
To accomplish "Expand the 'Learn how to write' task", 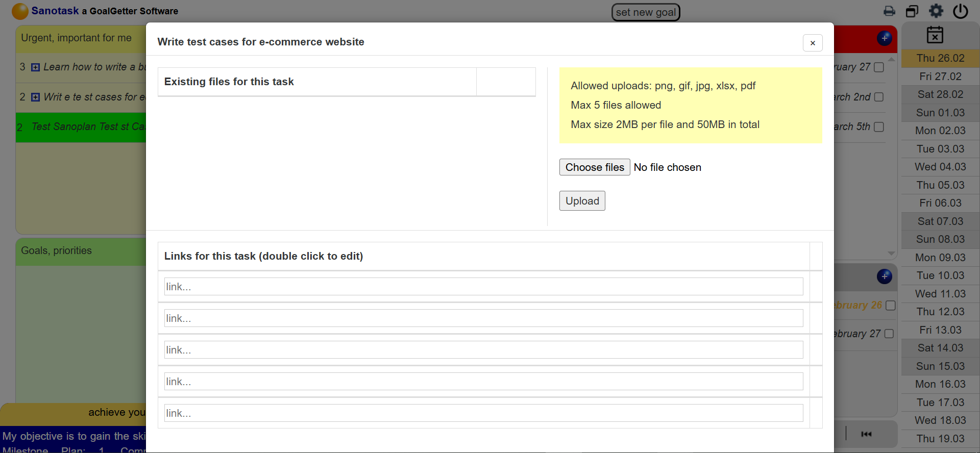I will click(35, 67).
